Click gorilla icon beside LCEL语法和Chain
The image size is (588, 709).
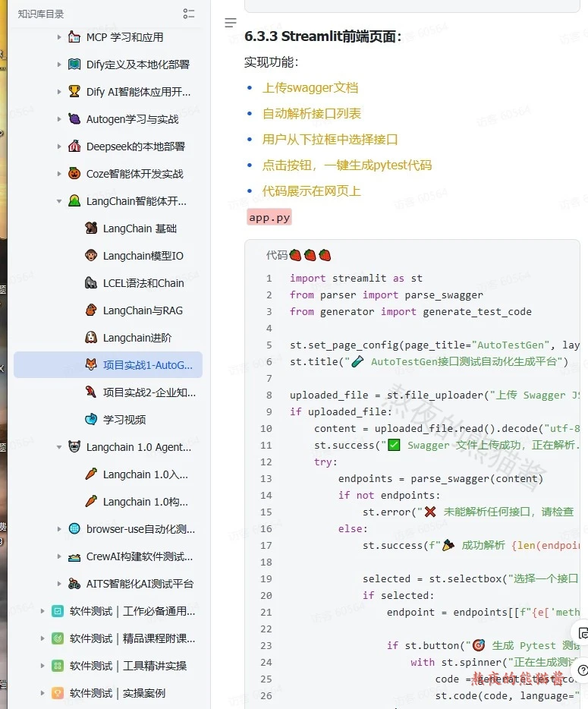click(91, 282)
